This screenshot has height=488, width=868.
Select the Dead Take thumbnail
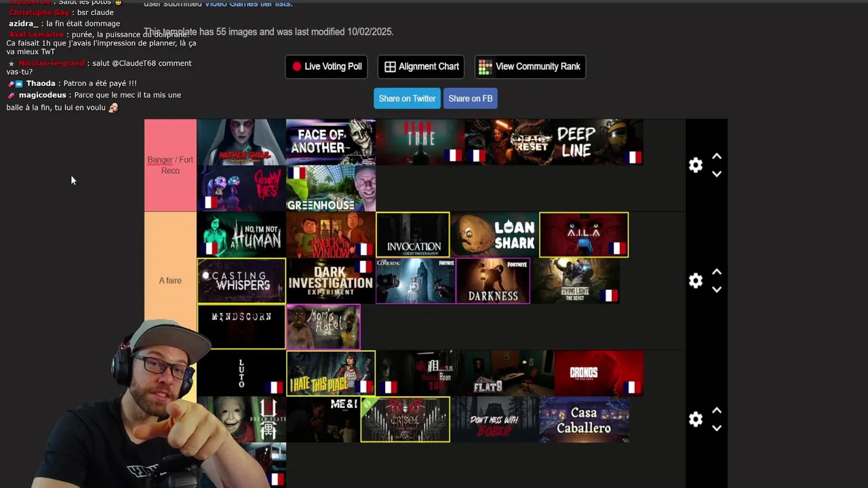420,142
